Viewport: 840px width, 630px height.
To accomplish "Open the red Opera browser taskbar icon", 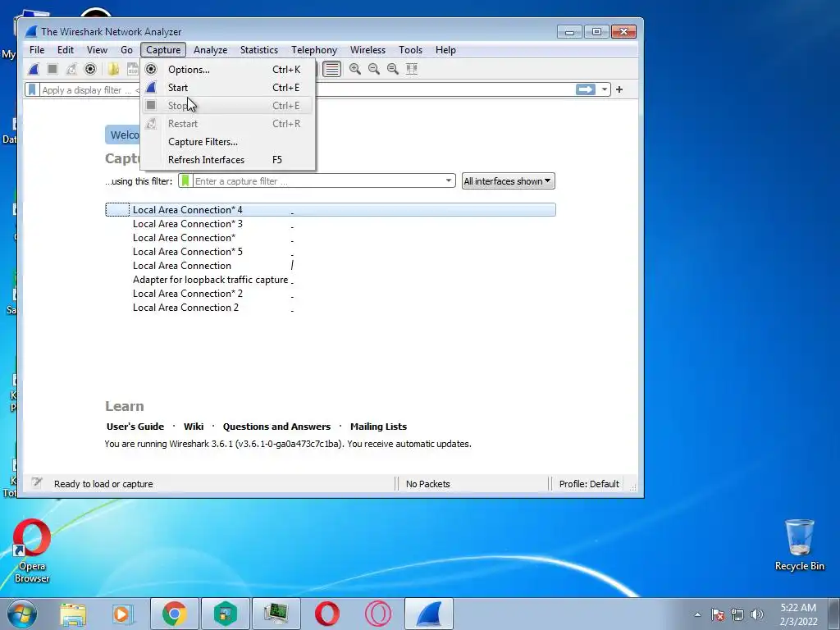I will pyautogui.click(x=326, y=614).
